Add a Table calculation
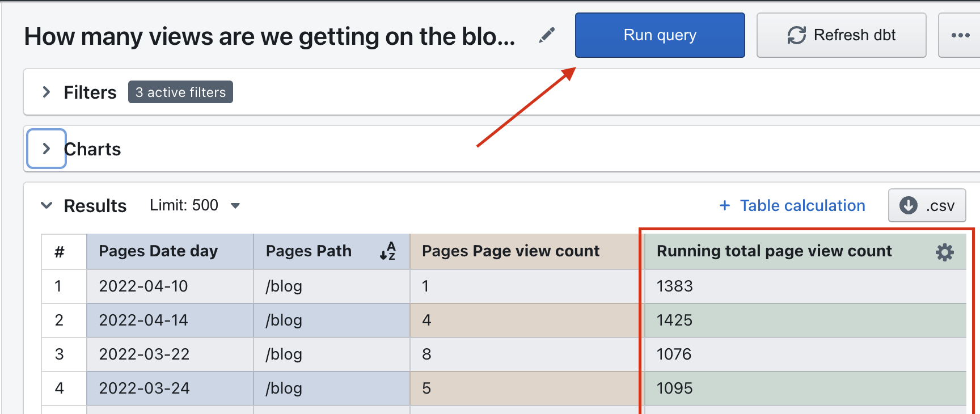 (x=792, y=205)
